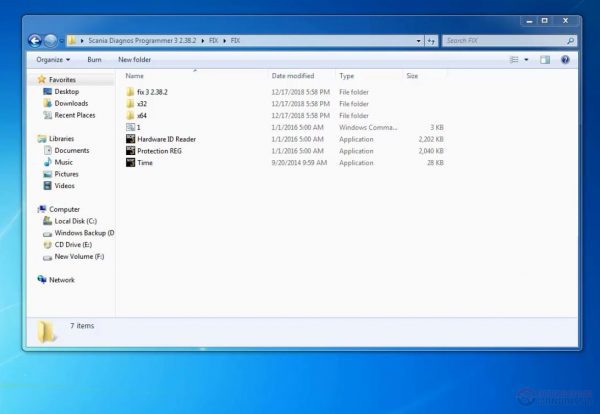This screenshot has height=414, width=600.
Task: Minimize the Explorer window
Action: tap(529, 21)
